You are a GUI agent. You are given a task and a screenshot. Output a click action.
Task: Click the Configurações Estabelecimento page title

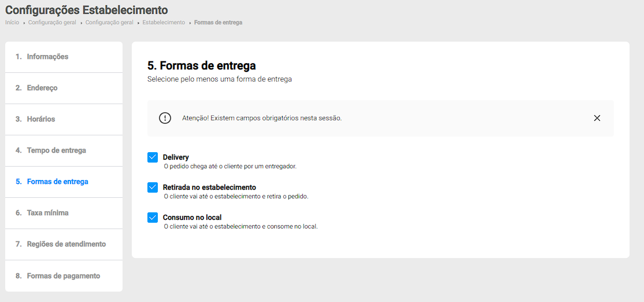point(87,10)
